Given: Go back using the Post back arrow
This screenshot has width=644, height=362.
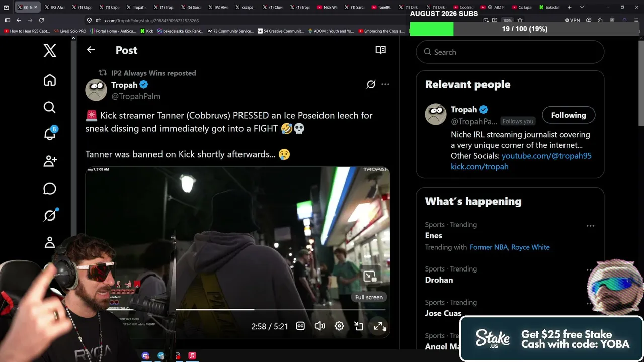Looking at the screenshot, I should (91, 50).
